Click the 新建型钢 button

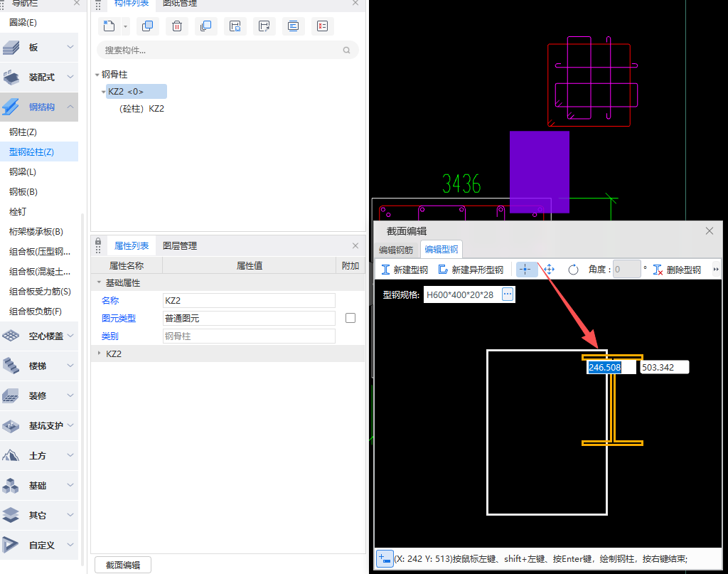[x=405, y=270]
